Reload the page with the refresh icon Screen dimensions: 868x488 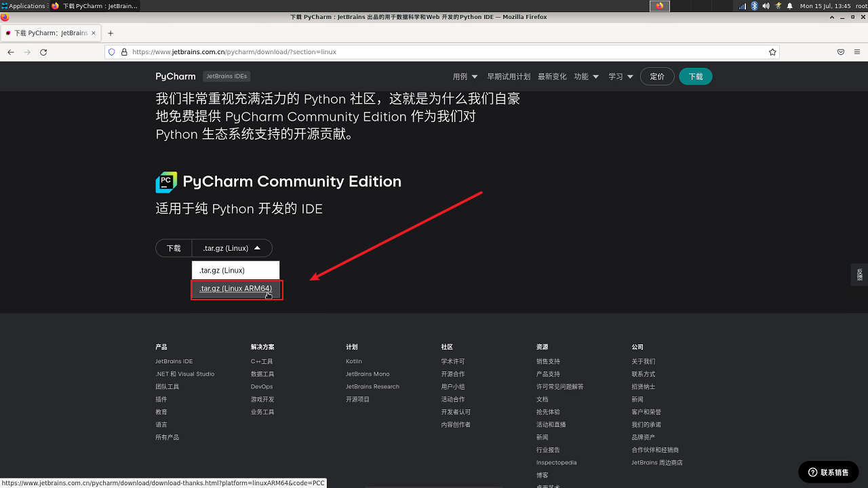click(x=43, y=52)
